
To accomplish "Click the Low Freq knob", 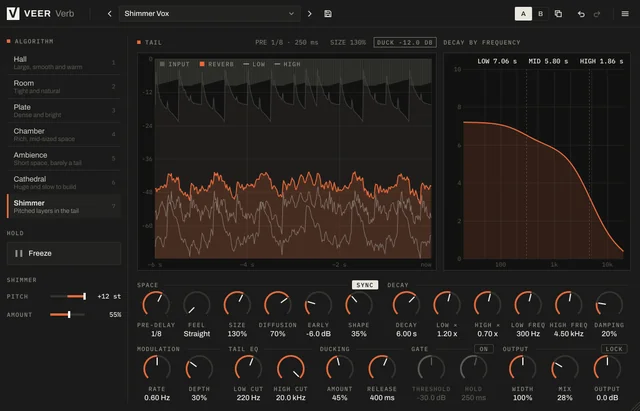I will [528, 304].
